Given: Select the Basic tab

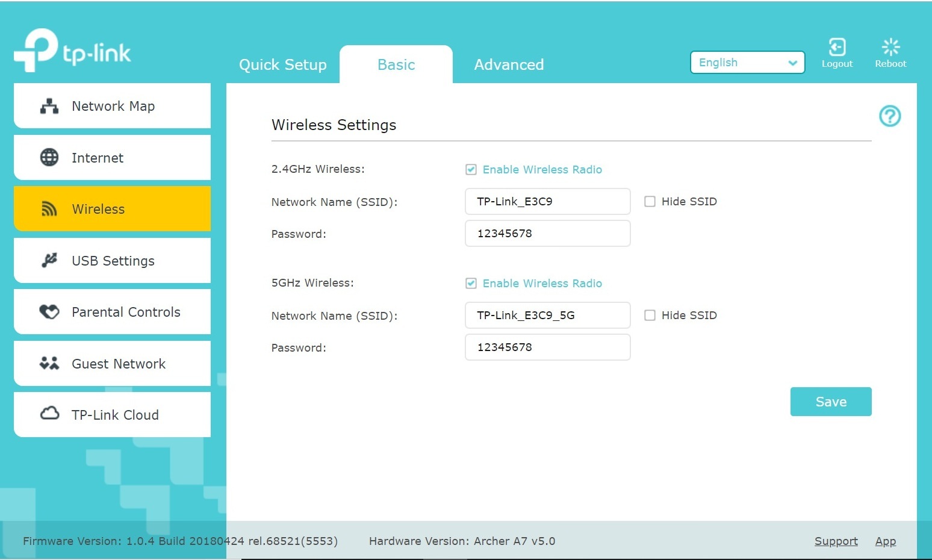Looking at the screenshot, I should click(396, 64).
